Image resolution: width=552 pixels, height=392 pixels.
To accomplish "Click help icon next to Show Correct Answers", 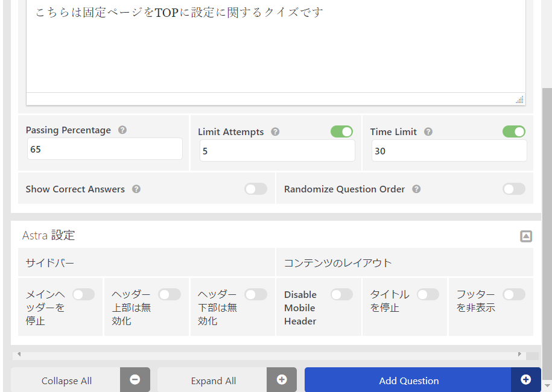I will coord(136,189).
